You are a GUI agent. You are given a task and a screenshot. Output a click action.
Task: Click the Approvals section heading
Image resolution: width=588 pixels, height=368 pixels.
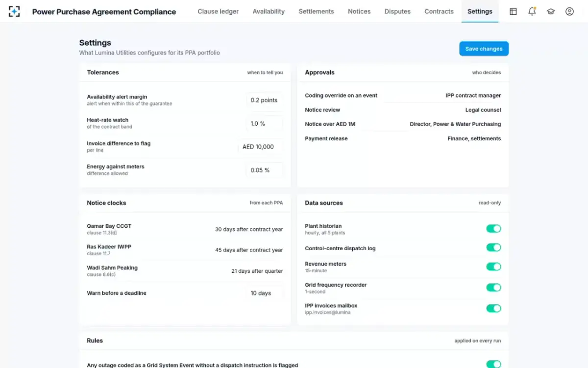319,72
